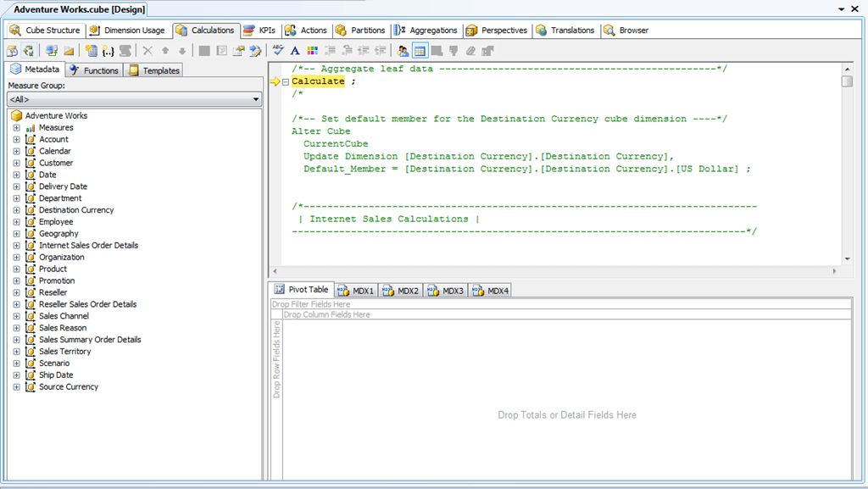Click the highlighted Calculate keyword
This screenshot has width=868, height=489.
coord(319,81)
